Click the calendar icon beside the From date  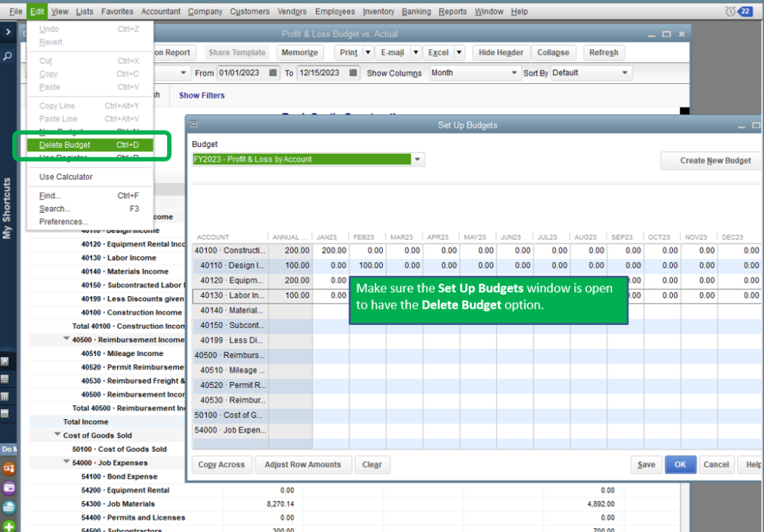pos(274,73)
